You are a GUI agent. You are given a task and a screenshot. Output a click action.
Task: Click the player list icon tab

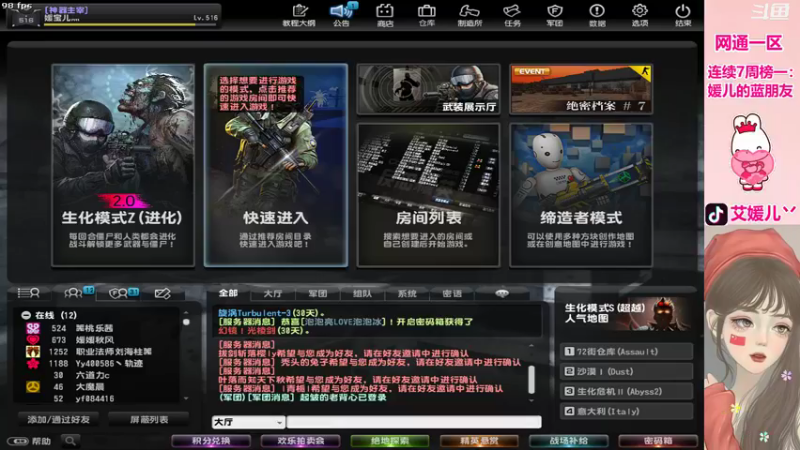click(29, 293)
